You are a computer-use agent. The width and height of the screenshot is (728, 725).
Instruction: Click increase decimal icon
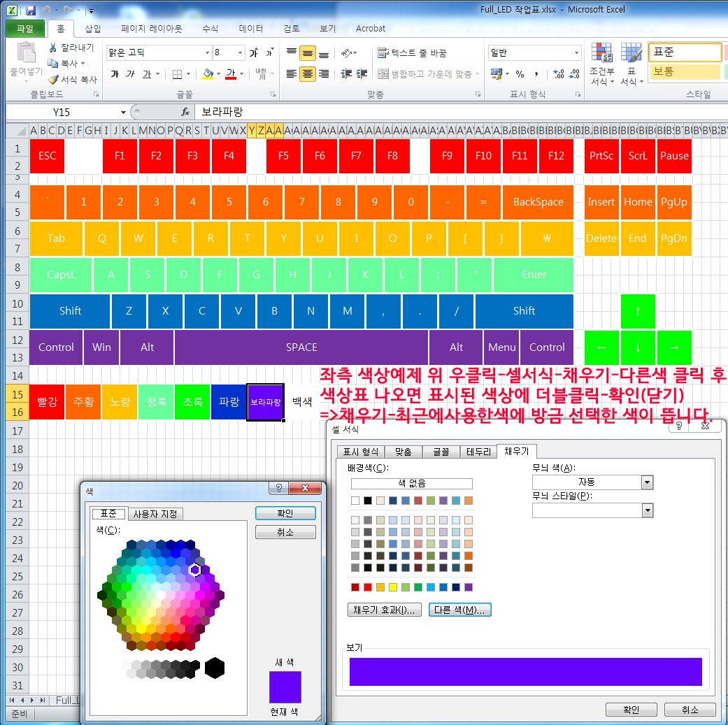pyautogui.click(x=559, y=74)
